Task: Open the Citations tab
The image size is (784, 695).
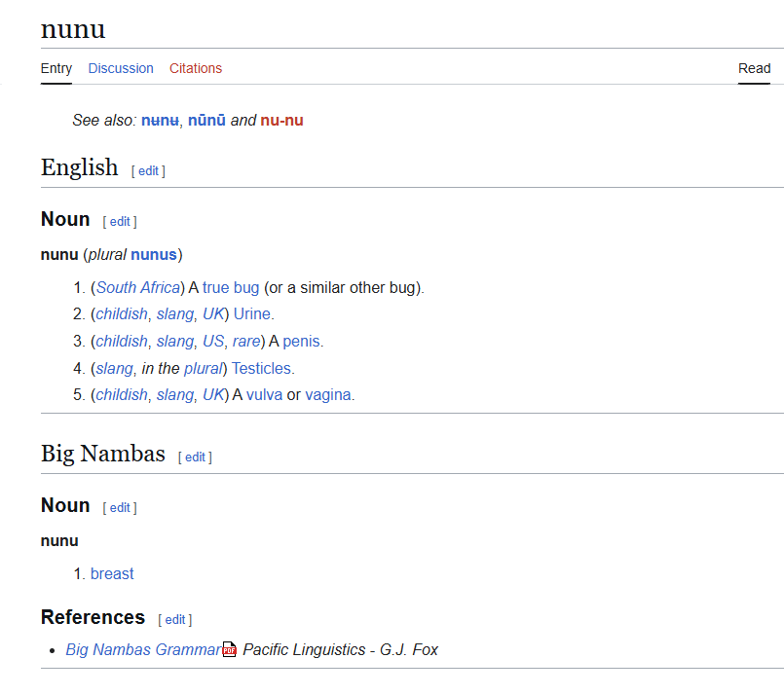Action: [x=195, y=68]
